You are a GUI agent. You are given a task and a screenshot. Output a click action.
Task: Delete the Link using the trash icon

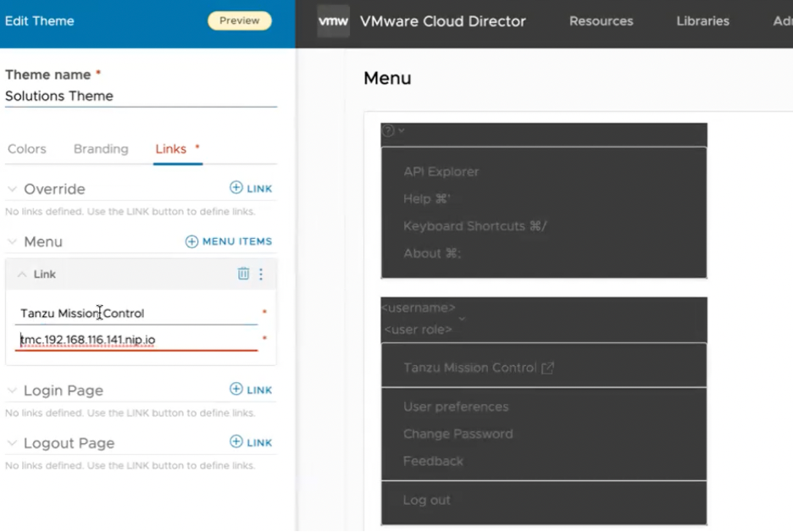tap(243, 274)
